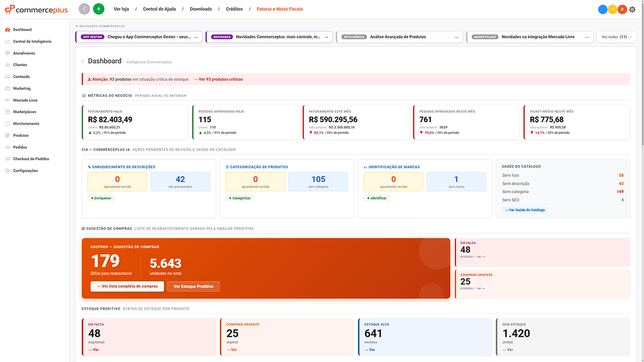Click the orange round notification badge

coord(622,9)
